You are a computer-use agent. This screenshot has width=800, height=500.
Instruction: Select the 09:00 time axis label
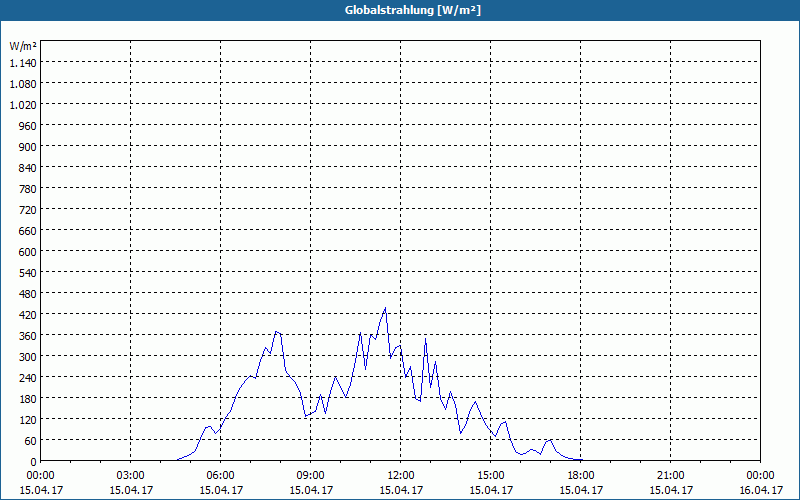click(311, 476)
